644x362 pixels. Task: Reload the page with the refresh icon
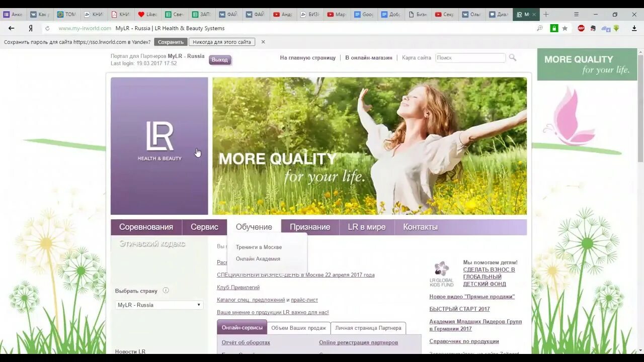click(48, 29)
